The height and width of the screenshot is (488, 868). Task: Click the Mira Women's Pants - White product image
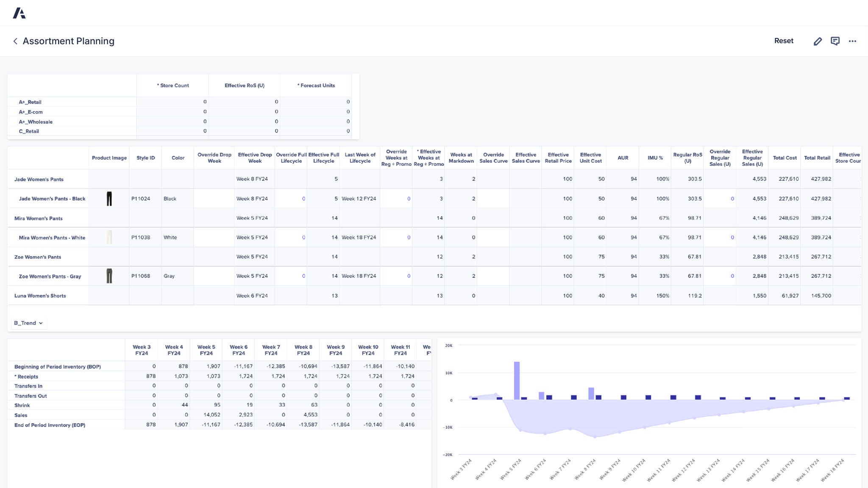pos(109,237)
